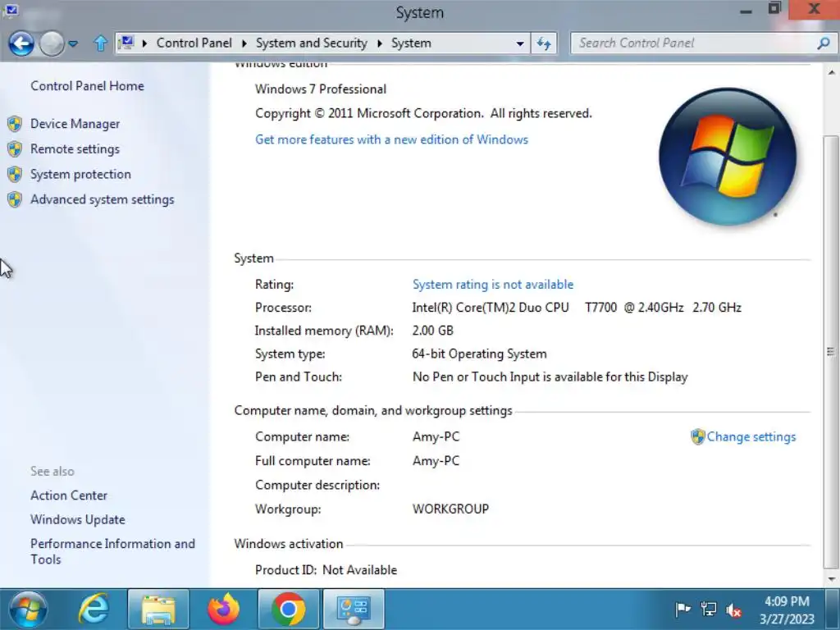Click the scrollbar up arrow
The image size is (840, 630).
pos(832,72)
